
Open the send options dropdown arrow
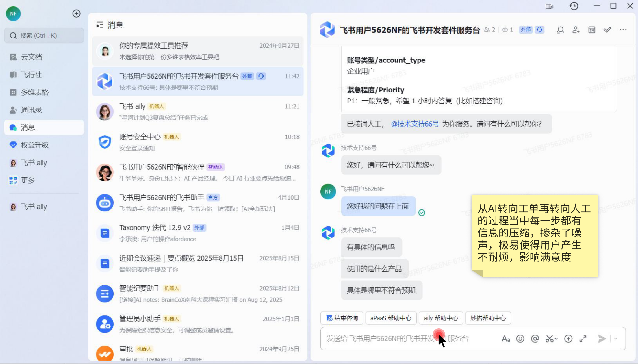click(616, 339)
